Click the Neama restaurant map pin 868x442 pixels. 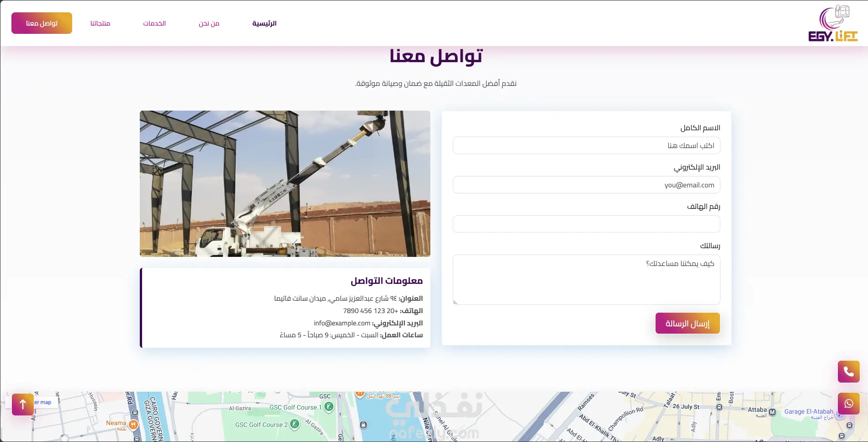133,424
